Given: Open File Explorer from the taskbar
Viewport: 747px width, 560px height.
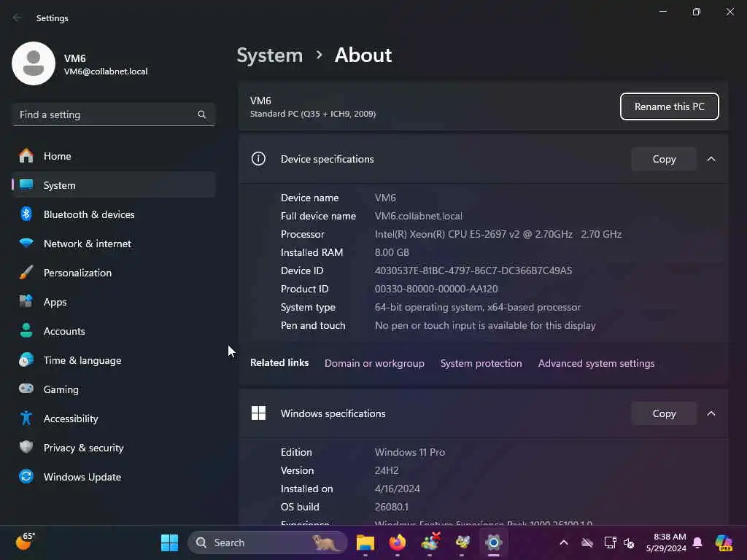Looking at the screenshot, I should 365,542.
